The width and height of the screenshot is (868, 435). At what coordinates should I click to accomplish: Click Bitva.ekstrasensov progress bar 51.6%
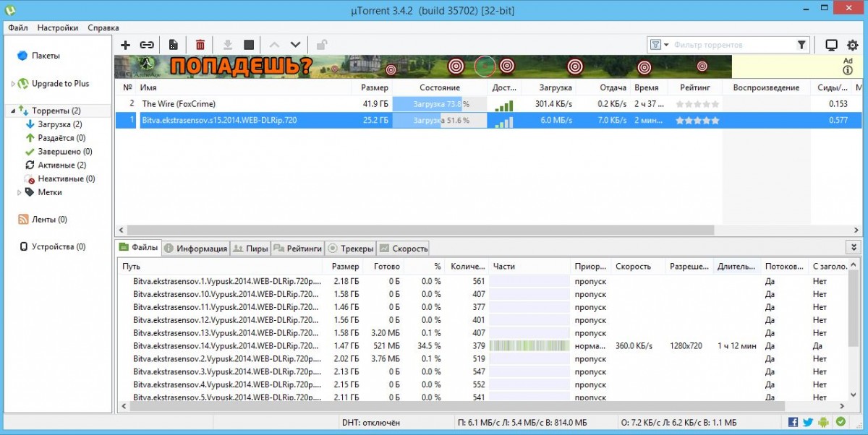(440, 121)
